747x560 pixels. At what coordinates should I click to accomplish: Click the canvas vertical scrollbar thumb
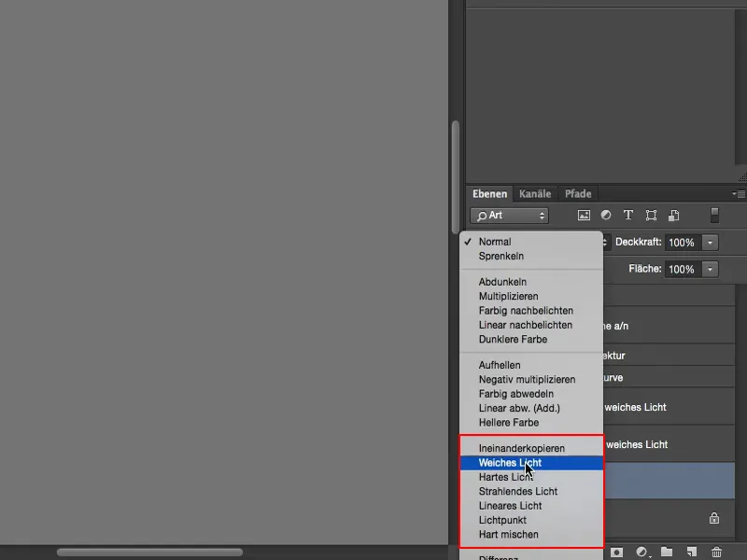pos(456,177)
